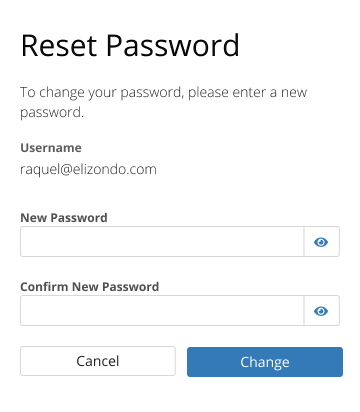Image resolution: width=360 pixels, height=412 pixels.
Task: Activate the blue Change button
Action: (265, 362)
